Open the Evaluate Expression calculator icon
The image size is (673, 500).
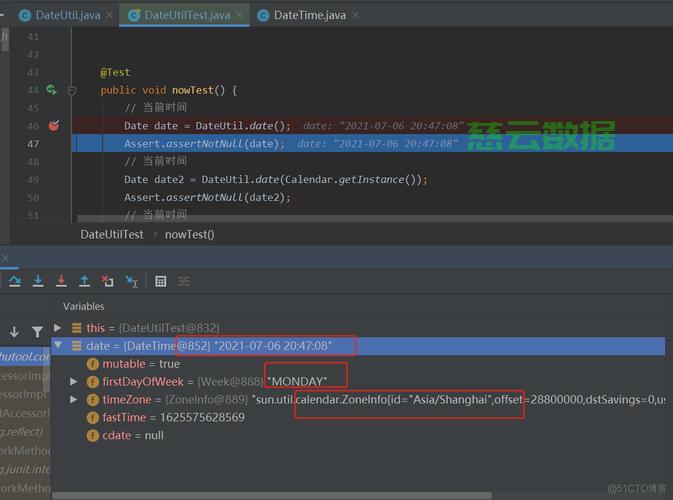pyautogui.click(x=160, y=282)
